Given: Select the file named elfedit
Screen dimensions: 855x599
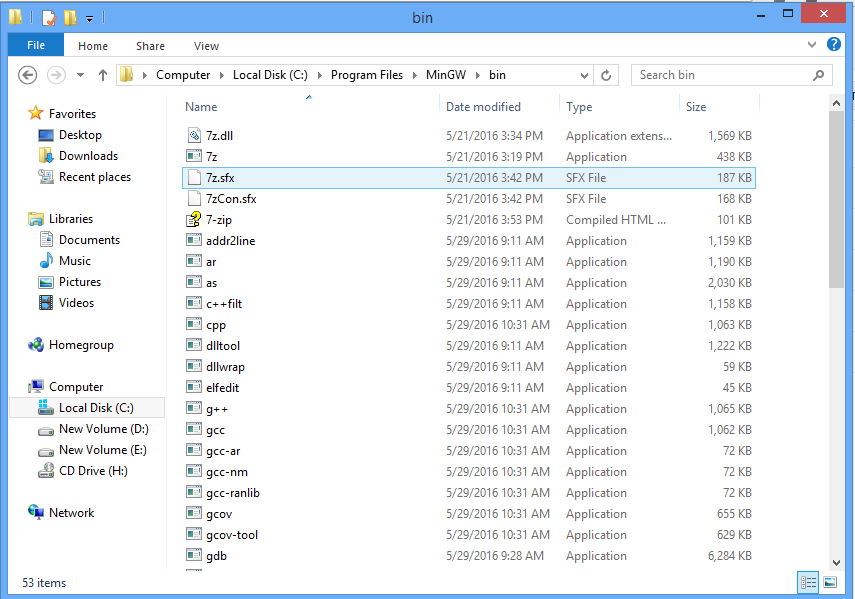Looking at the screenshot, I should [x=222, y=388].
